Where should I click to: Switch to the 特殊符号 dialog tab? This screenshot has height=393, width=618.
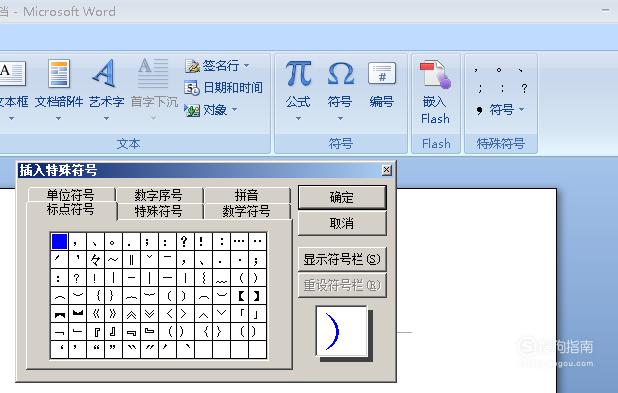(x=158, y=211)
